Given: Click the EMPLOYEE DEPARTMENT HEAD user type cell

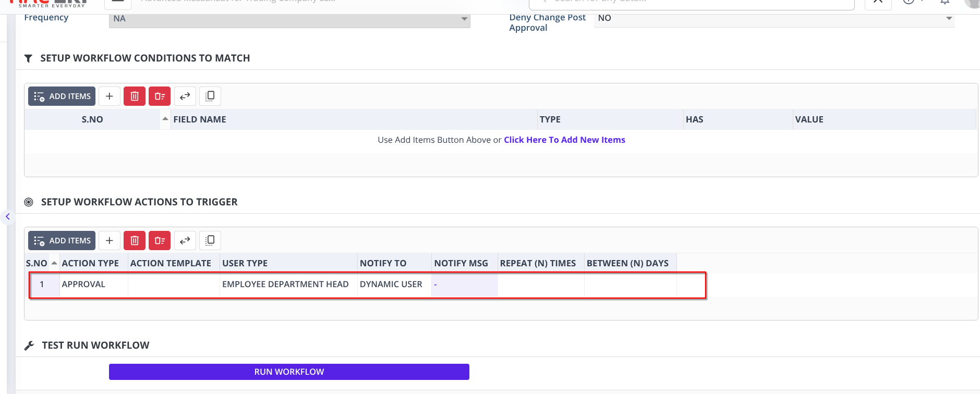Looking at the screenshot, I should tap(285, 285).
